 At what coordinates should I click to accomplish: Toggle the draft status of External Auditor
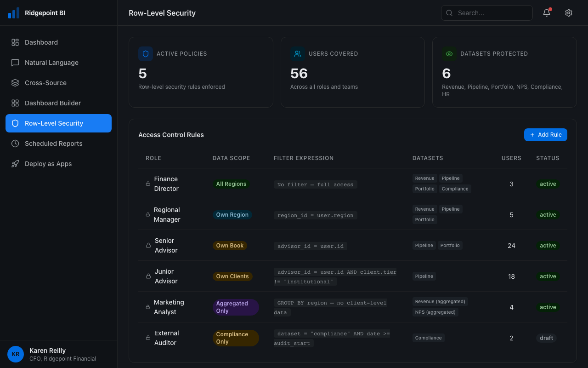point(546,338)
